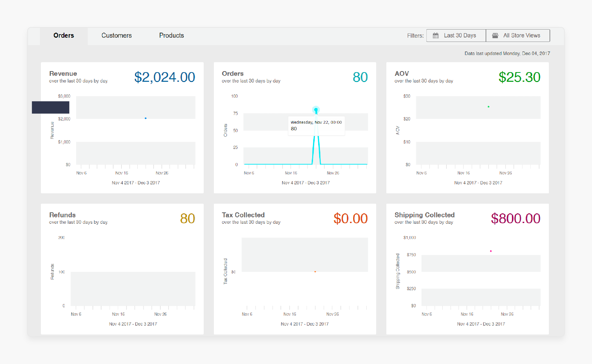Click the date range under Refunds chart

pos(133,324)
